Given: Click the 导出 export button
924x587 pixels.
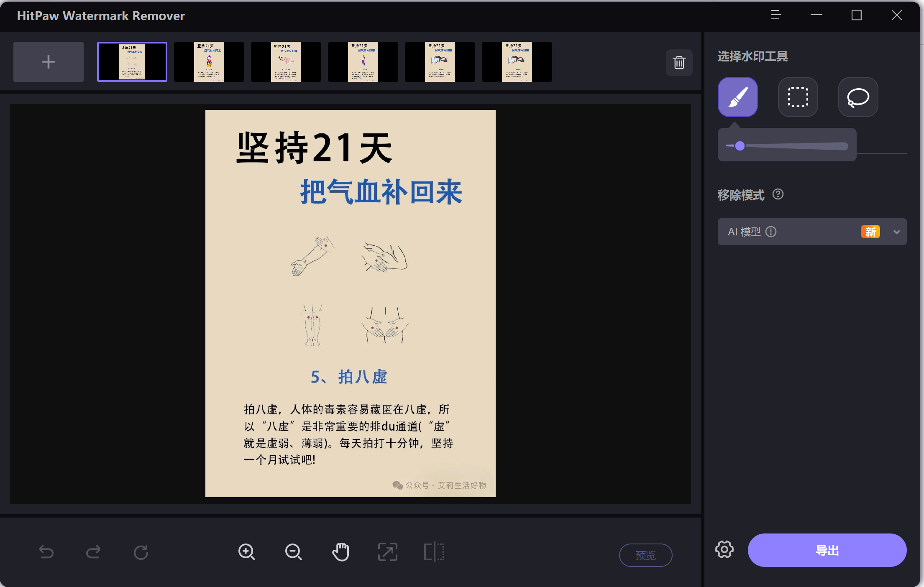Looking at the screenshot, I should pyautogui.click(x=826, y=550).
